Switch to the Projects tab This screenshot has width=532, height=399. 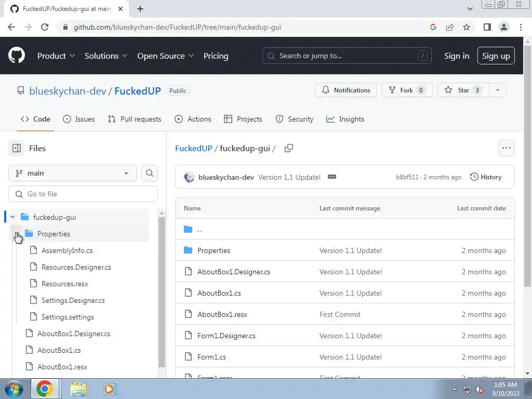tap(243, 119)
